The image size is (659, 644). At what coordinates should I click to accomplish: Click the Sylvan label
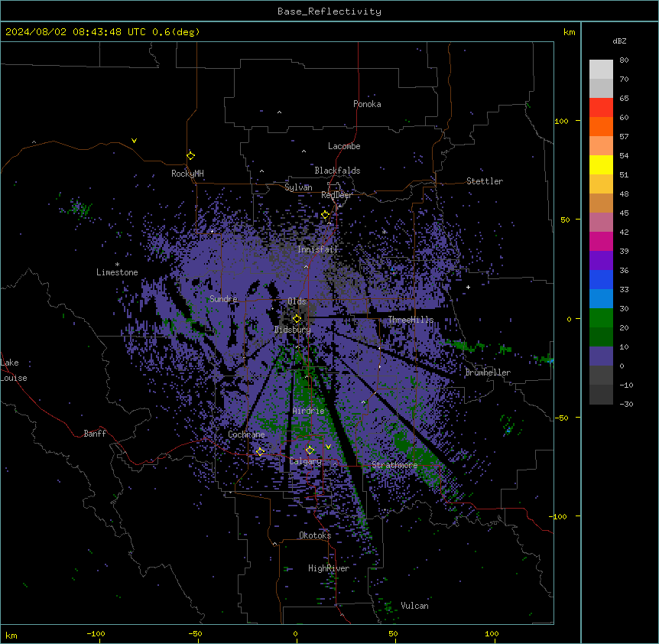[298, 187]
